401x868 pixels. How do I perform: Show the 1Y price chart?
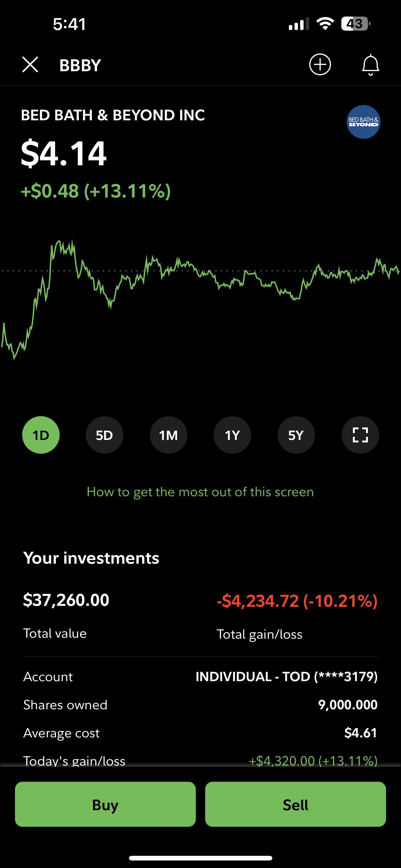[232, 435]
